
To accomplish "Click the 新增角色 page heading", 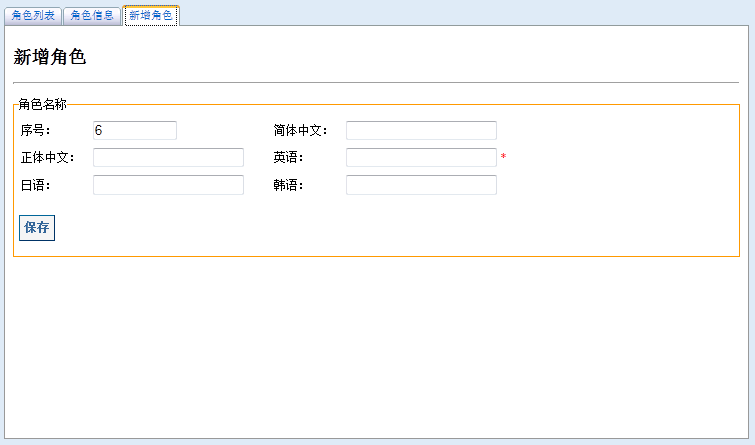I will point(50,57).
